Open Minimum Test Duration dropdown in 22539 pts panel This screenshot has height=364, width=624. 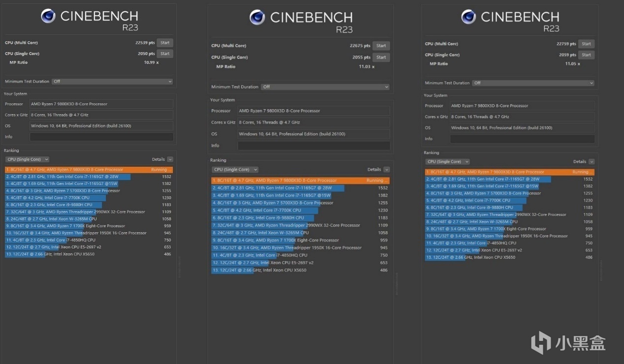click(x=112, y=81)
